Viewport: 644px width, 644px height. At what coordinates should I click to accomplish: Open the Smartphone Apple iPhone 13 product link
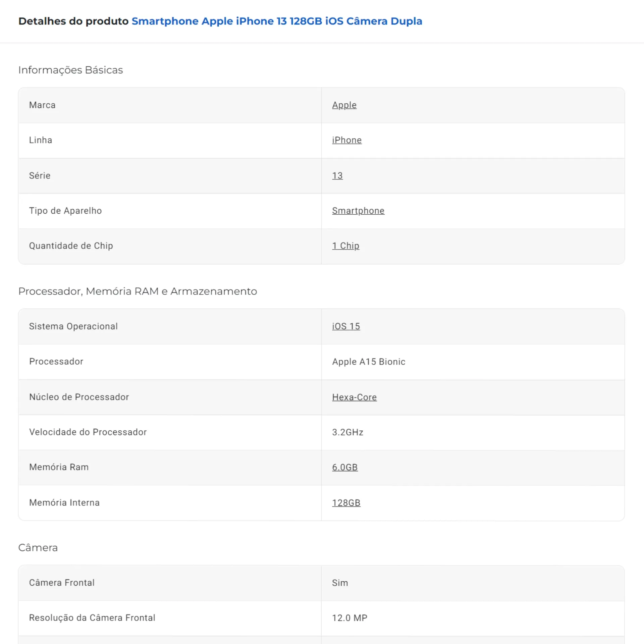click(276, 21)
